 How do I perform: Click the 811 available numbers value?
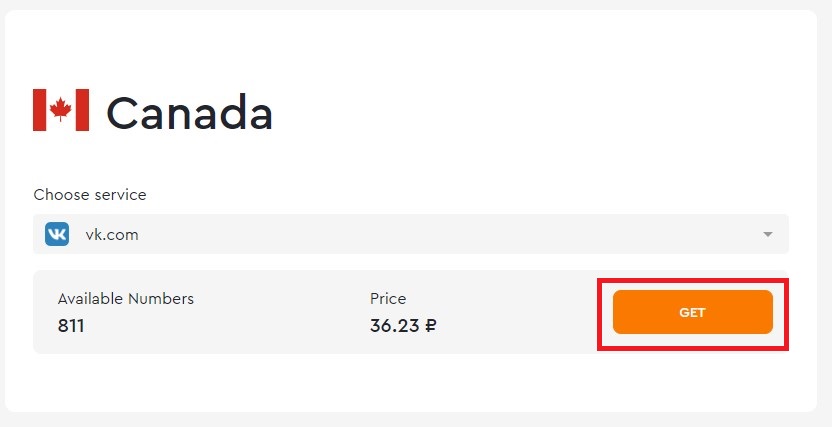point(71,325)
